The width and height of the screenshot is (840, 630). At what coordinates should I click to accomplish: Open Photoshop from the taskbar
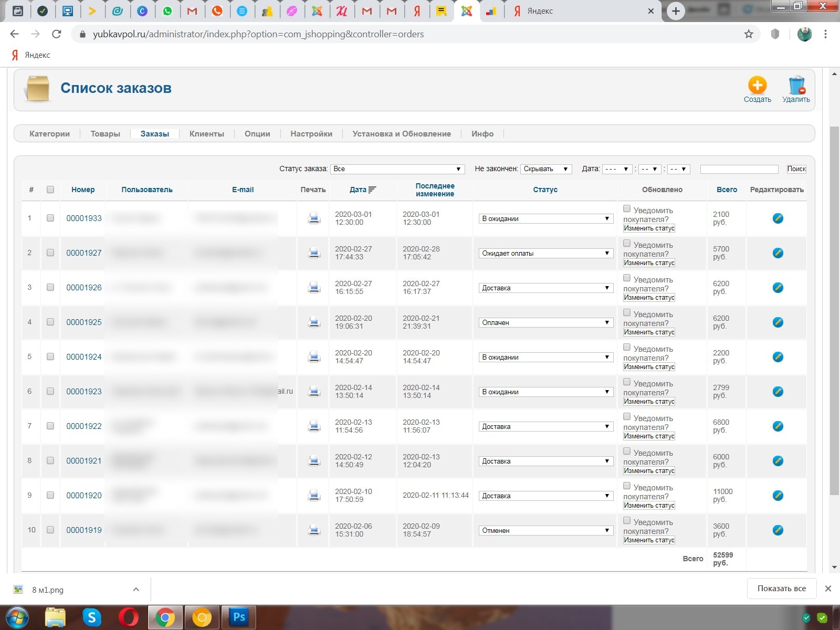[x=239, y=617]
